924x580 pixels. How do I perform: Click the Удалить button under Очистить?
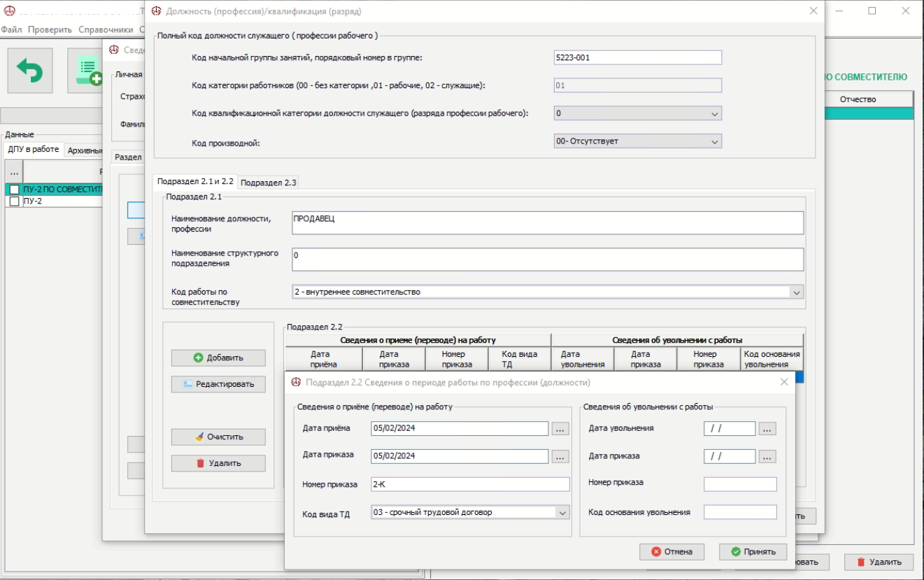[x=218, y=463]
